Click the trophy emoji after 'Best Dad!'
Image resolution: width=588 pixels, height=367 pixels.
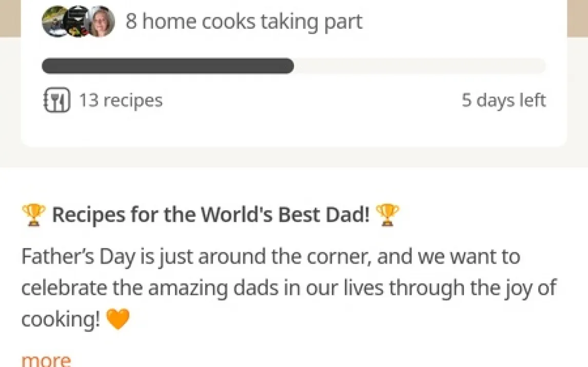pyautogui.click(x=387, y=215)
